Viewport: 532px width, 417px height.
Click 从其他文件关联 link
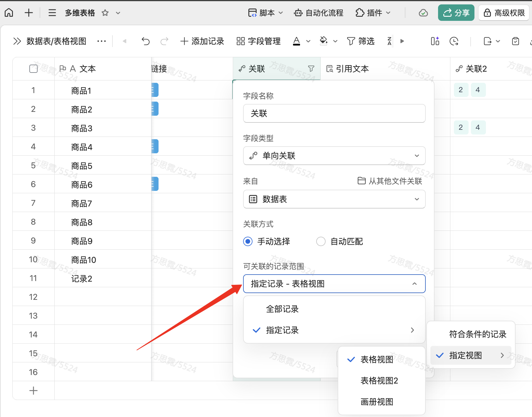[390, 181]
